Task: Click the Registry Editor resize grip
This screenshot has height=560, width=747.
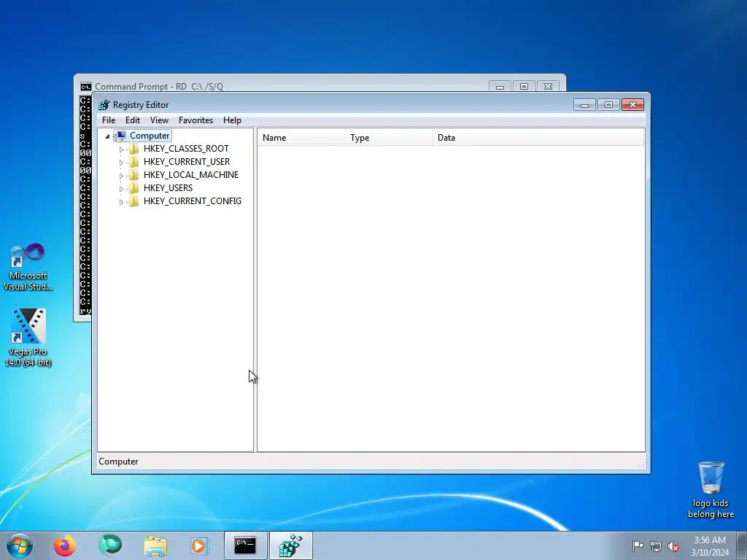Action: pyautogui.click(x=641, y=464)
